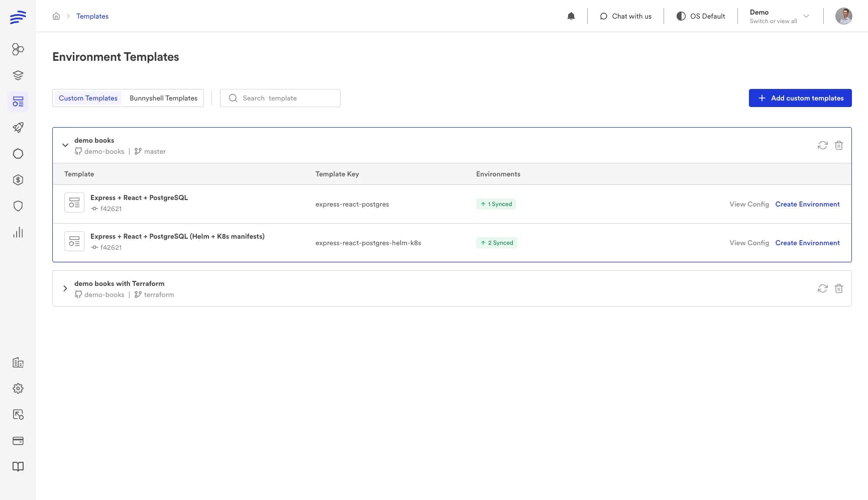Focus the Search template input field

[286, 98]
